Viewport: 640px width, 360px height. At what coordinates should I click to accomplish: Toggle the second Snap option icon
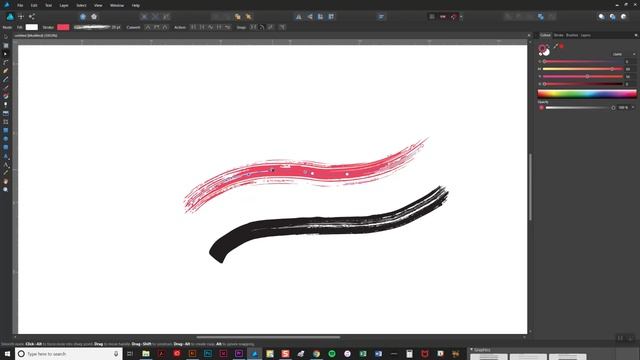[262, 27]
